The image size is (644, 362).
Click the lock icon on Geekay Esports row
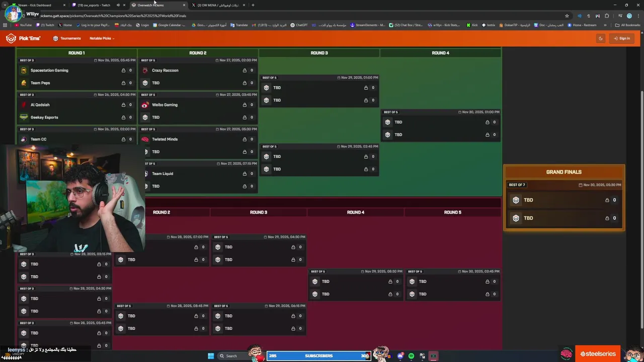point(123,117)
